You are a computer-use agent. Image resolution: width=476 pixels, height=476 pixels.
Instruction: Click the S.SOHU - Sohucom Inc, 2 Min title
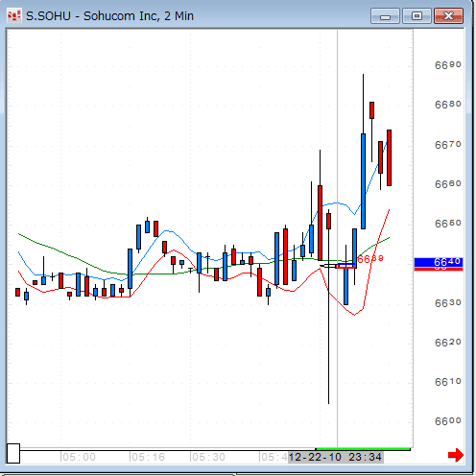coord(109,16)
